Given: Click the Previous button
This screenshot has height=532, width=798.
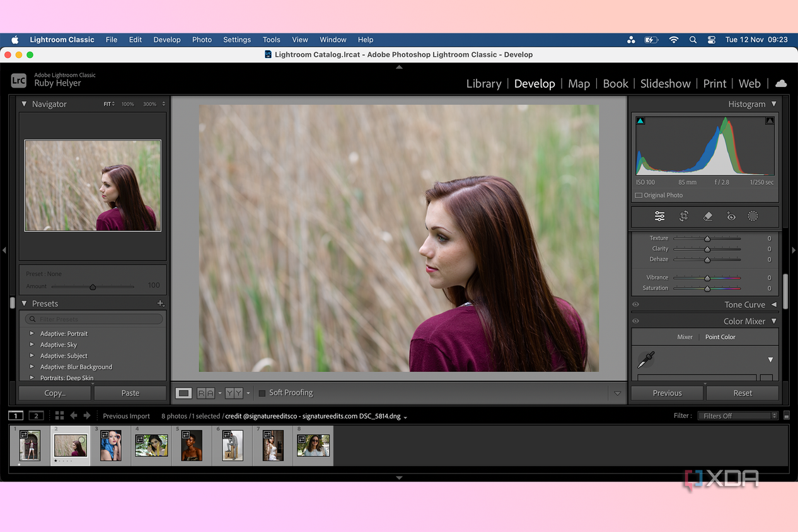Looking at the screenshot, I should pyautogui.click(x=667, y=393).
